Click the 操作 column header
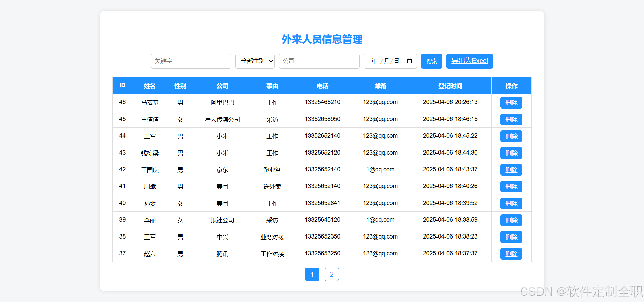The height and width of the screenshot is (302, 644). pyautogui.click(x=511, y=86)
